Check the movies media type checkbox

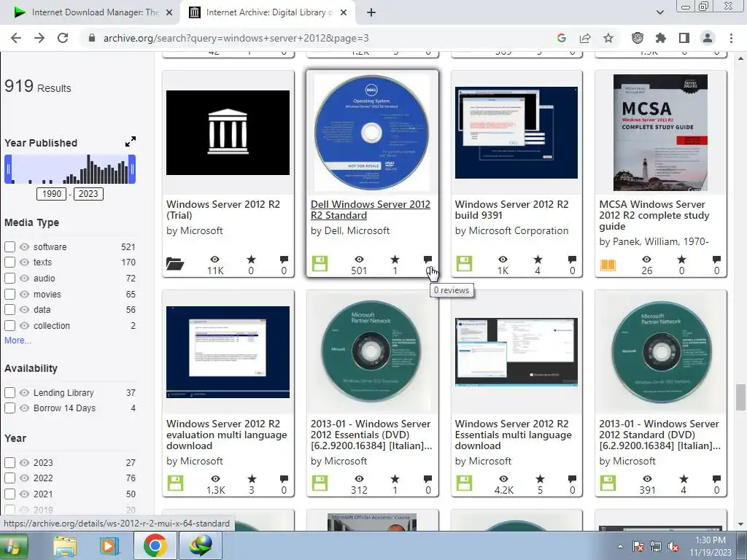pyautogui.click(x=9, y=295)
